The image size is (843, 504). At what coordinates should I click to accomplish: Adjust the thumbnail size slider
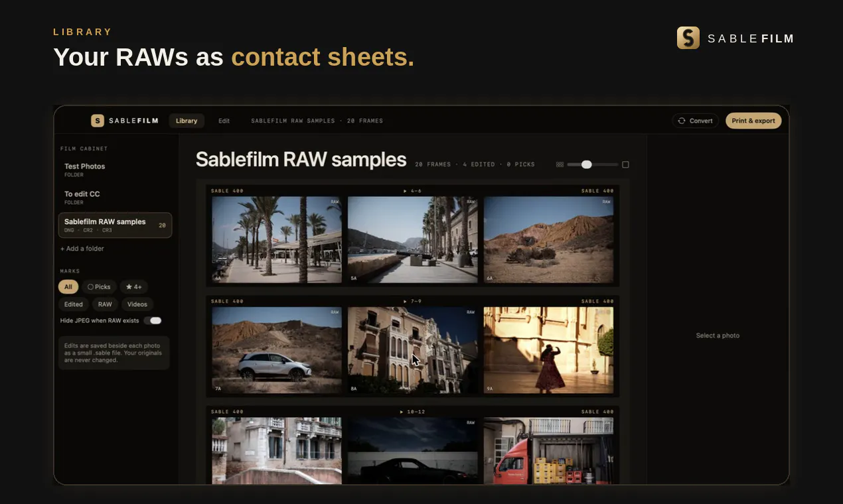point(592,164)
